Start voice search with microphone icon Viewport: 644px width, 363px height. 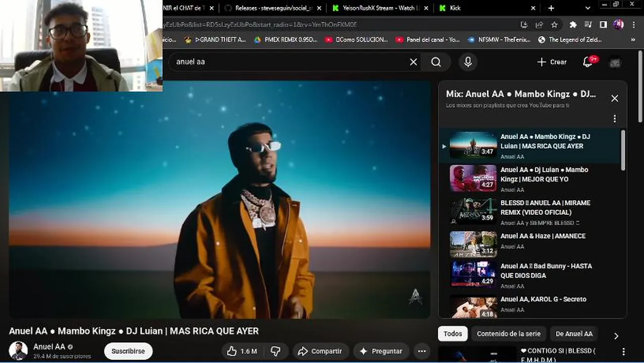pos(468,62)
